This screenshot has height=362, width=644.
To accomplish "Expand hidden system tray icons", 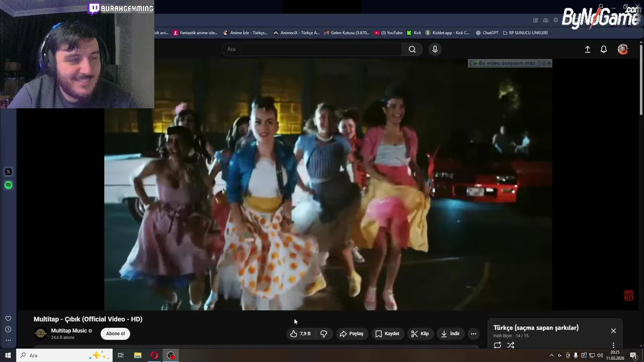I will [551, 355].
